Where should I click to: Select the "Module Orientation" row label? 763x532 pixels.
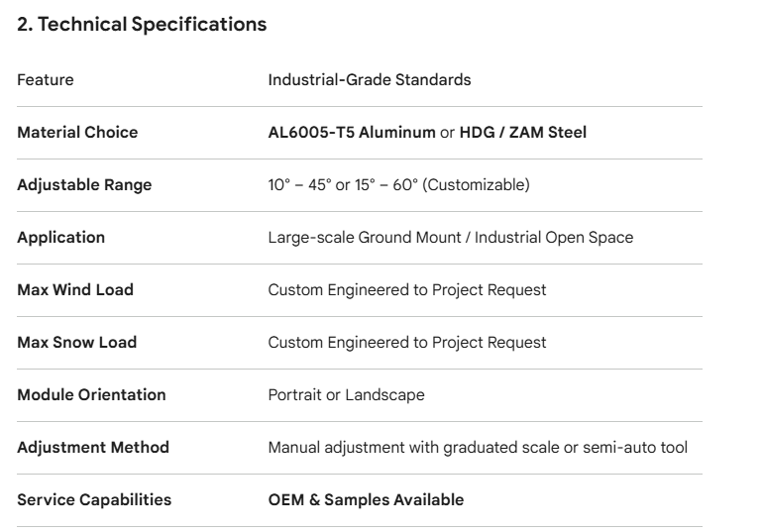coord(91,394)
